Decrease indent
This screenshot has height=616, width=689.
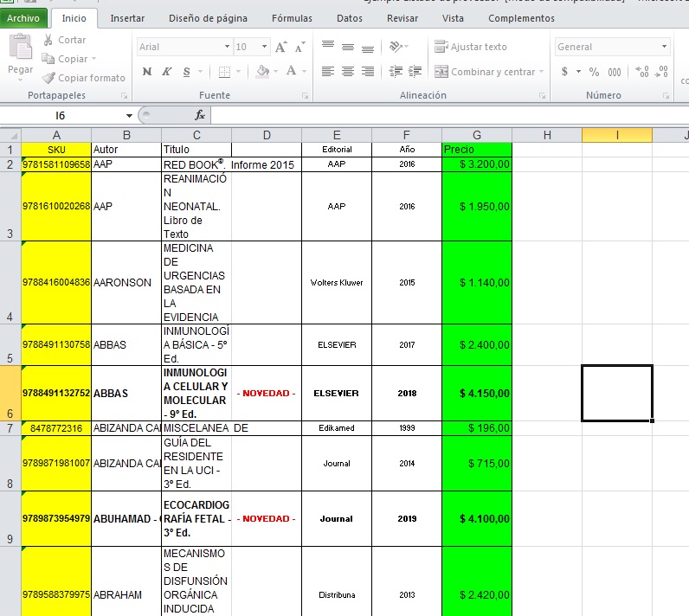[396, 72]
